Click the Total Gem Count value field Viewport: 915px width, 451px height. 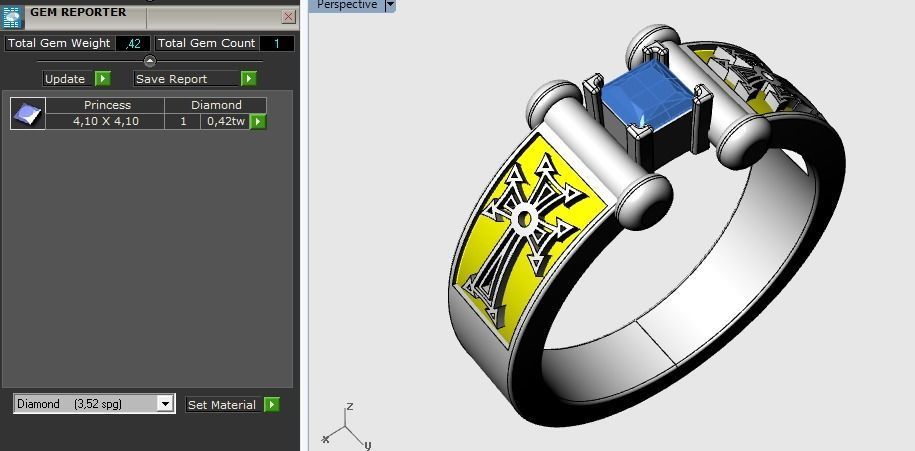(x=277, y=43)
